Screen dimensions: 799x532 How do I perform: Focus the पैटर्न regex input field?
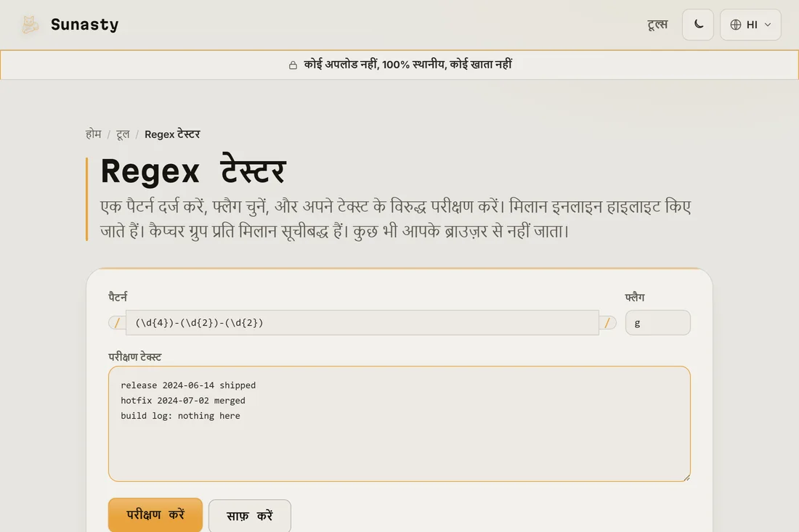tap(362, 323)
